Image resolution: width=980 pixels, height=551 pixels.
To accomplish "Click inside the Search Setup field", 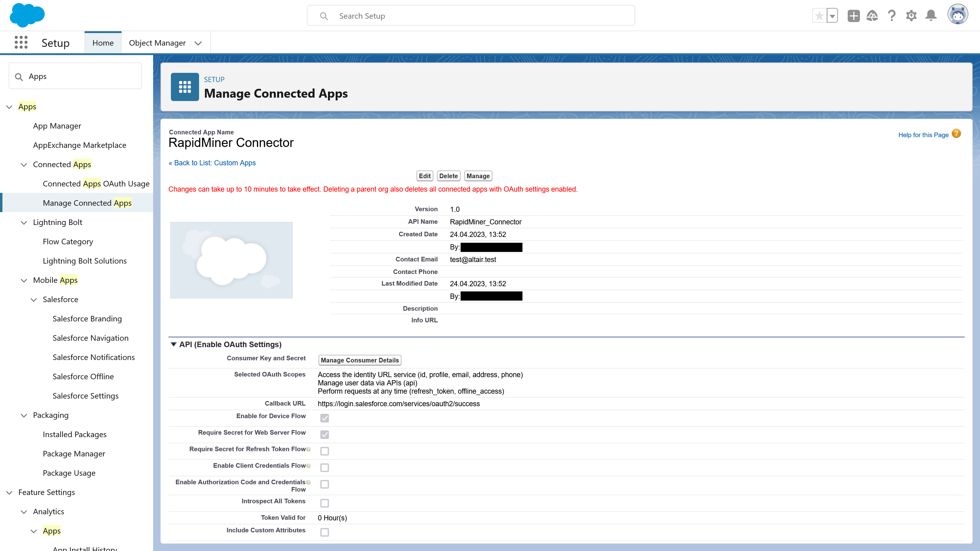I will [x=470, y=16].
